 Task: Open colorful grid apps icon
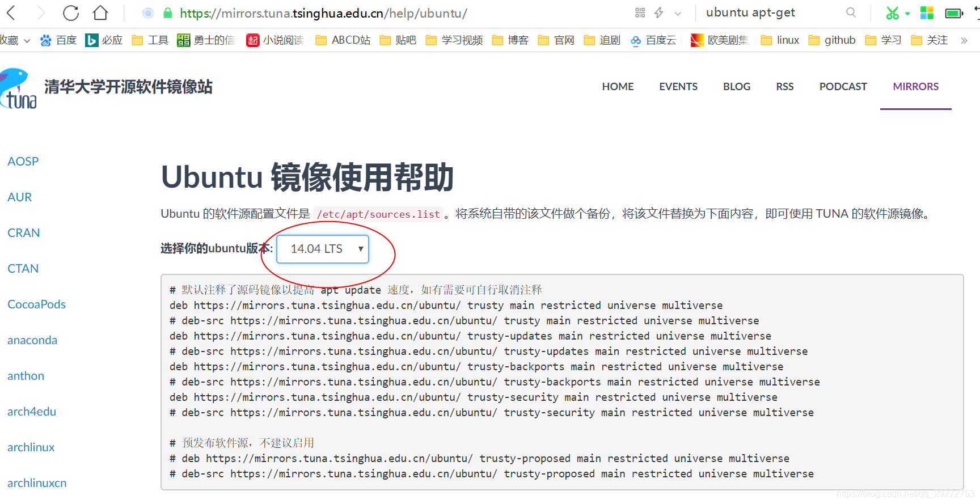pos(927,12)
